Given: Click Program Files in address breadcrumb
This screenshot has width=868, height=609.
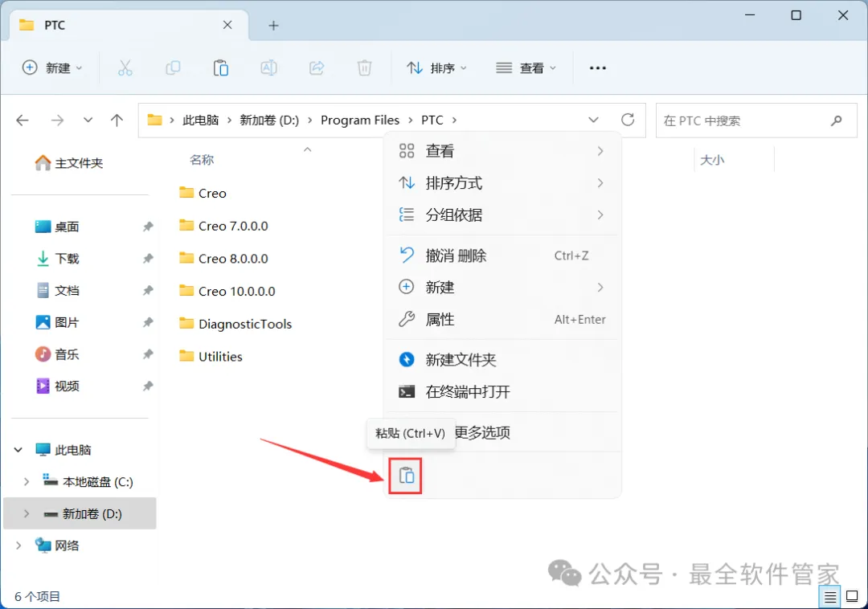Looking at the screenshot, I should pos(360,120).
